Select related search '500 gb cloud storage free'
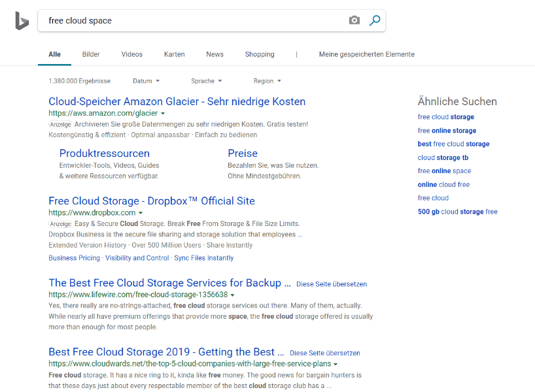The height and width of the screenshot is (392, 535). click(458, 212)
